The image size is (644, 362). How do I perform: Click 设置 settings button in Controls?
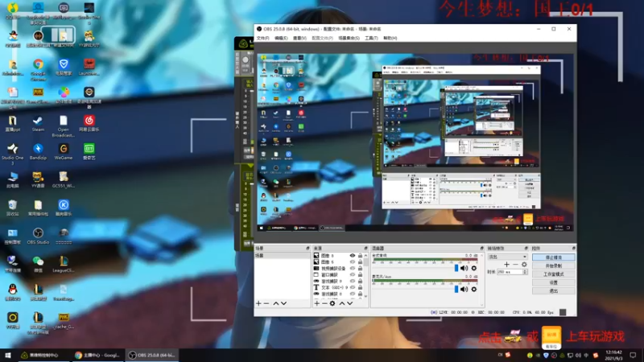point(554,282)
